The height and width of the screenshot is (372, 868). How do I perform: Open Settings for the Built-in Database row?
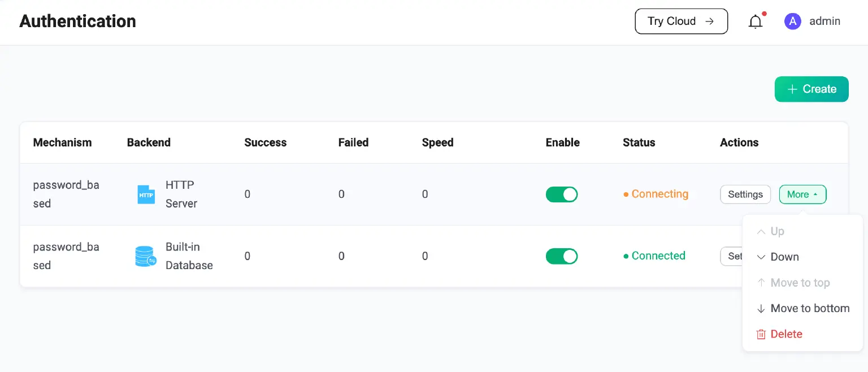(x=732, y=256)
